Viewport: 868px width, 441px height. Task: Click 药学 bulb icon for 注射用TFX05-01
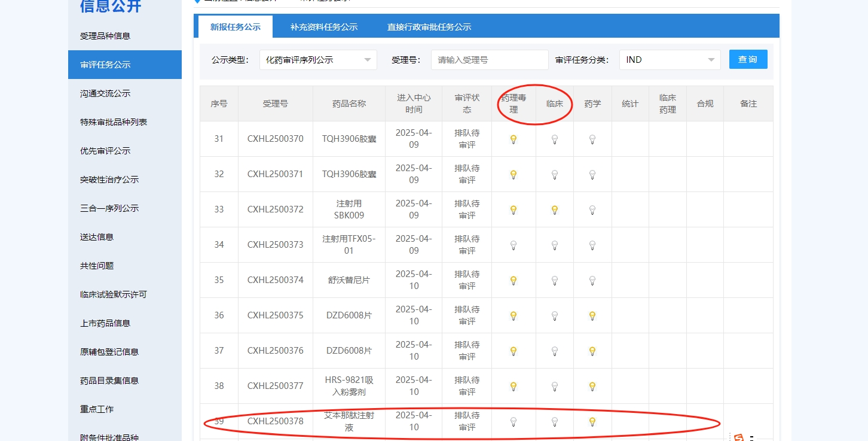(592, 245)
